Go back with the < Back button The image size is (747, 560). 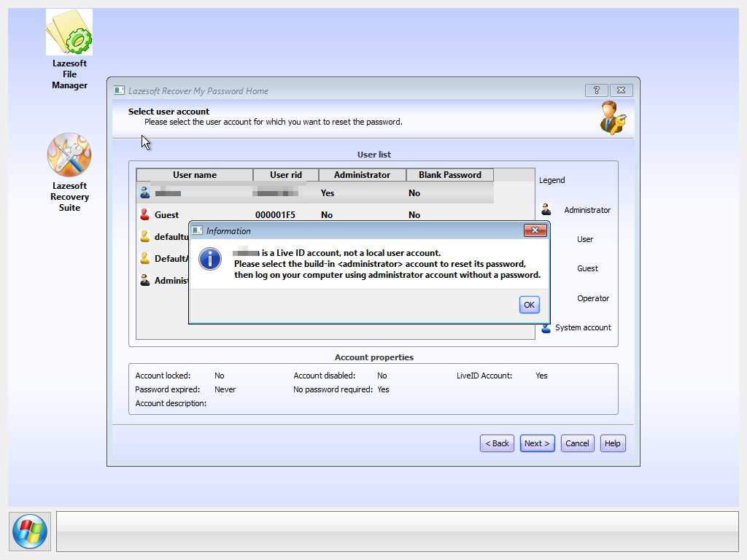(x=497, y=443)
